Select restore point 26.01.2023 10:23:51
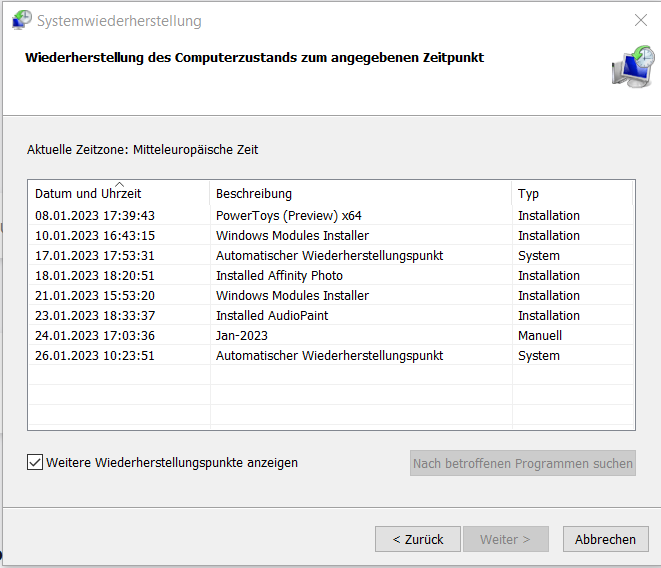 click(x=331, y=355)
